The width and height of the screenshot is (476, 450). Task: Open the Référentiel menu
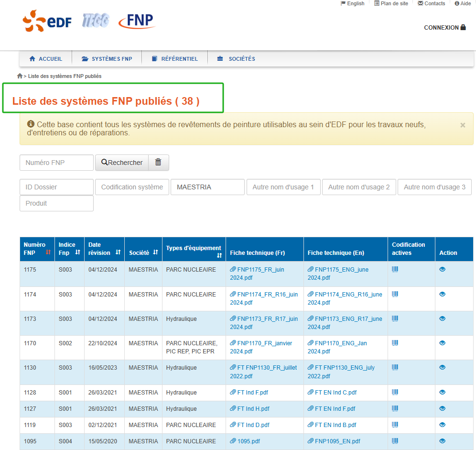pos(175,59)
